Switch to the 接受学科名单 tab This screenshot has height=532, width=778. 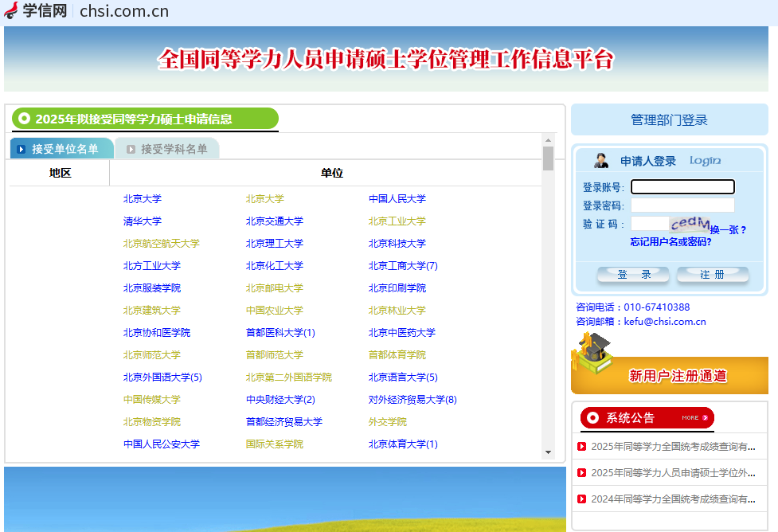click(x=167, y=149)
